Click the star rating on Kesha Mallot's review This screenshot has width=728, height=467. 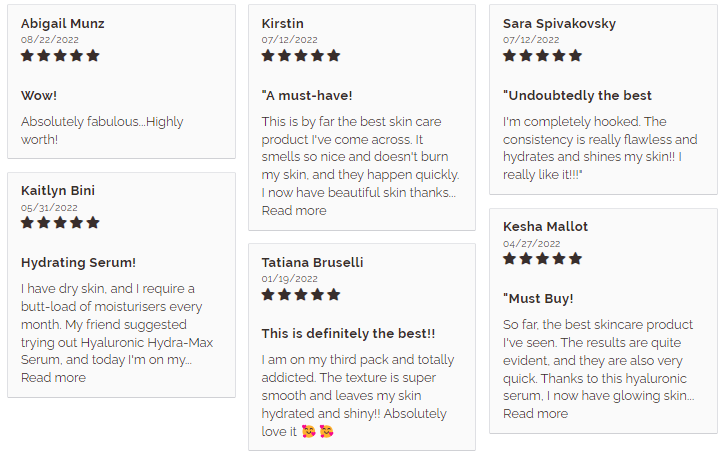(x=542, y=259)
